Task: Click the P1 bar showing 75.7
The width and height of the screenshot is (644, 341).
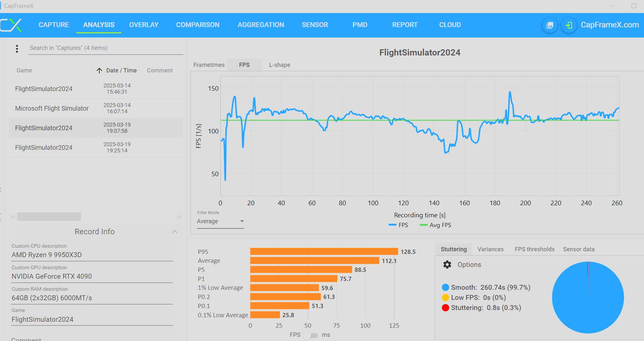Action: (294, 279)
